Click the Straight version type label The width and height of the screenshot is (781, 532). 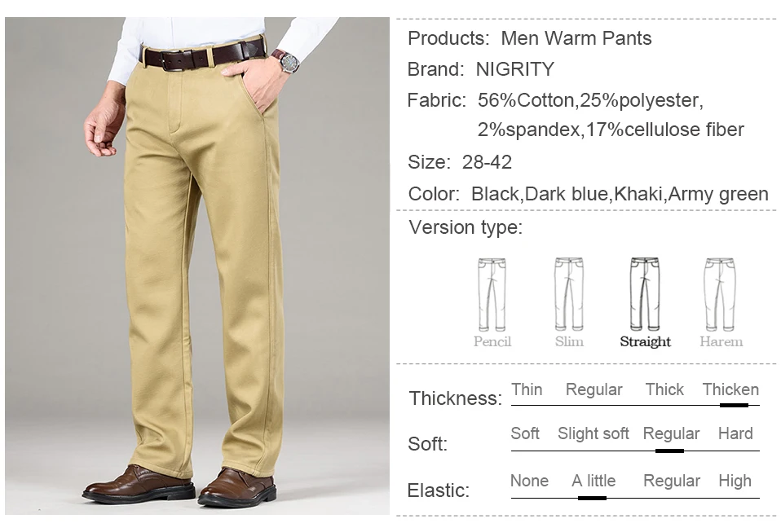tap(645, 341)
